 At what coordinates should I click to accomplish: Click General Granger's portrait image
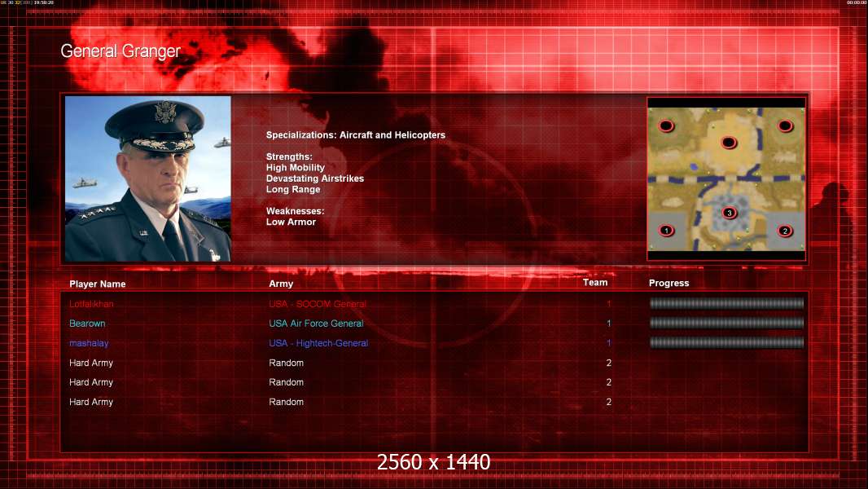point(148,178)
